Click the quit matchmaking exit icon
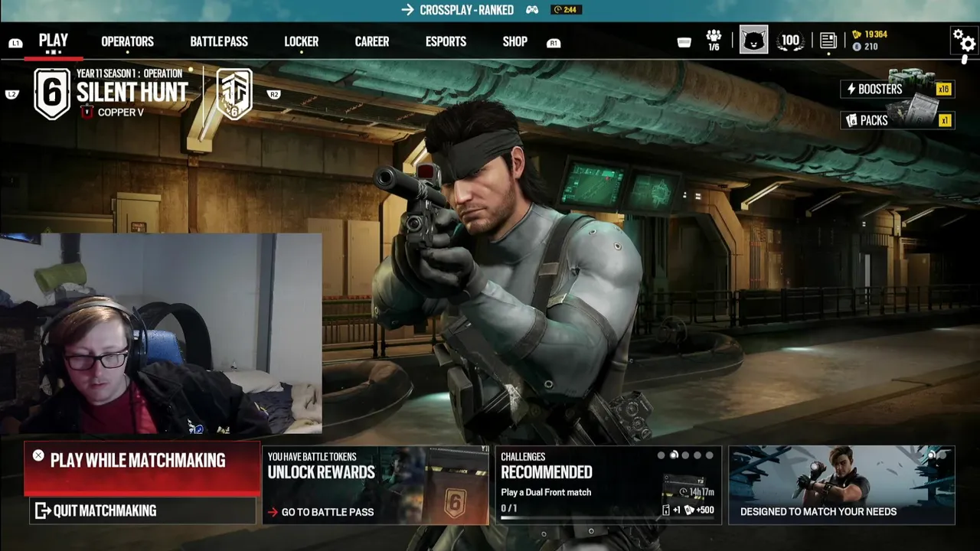980x551 pixels. coord(43,510)
